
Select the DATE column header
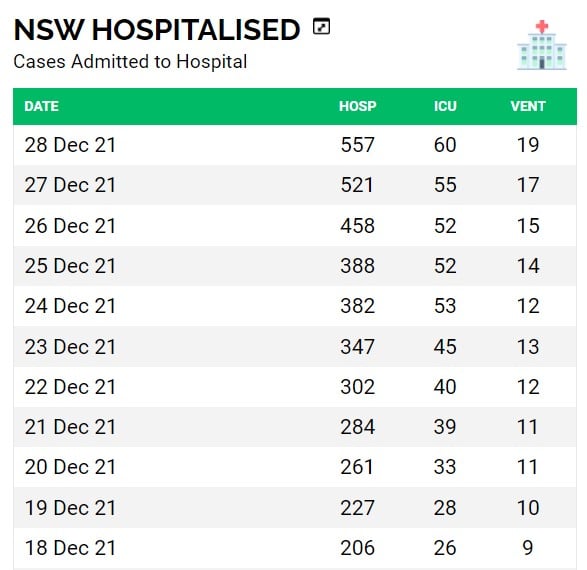click(42, 106)
